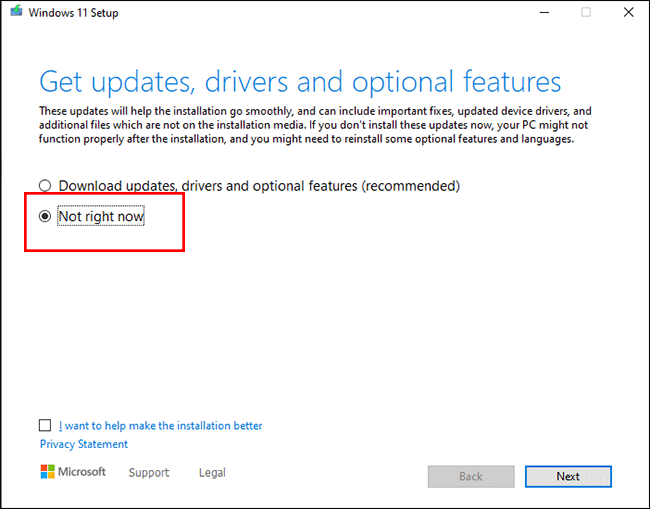Open "I want to help make the installation better" link

tap(160, 425)
